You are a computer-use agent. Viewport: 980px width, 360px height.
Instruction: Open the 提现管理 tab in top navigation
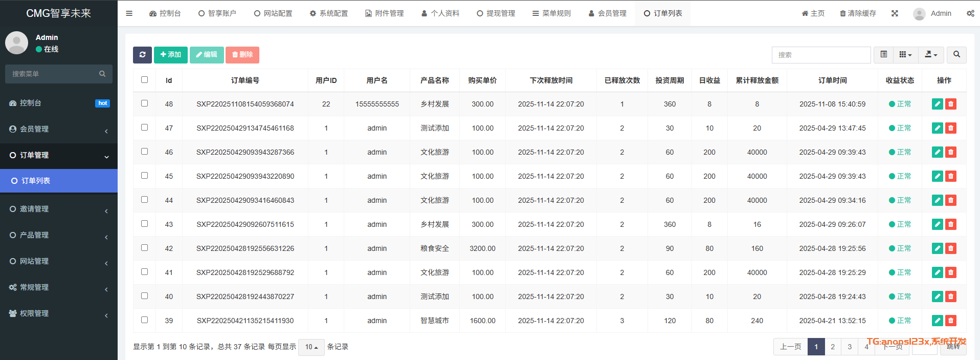[496, 13]
